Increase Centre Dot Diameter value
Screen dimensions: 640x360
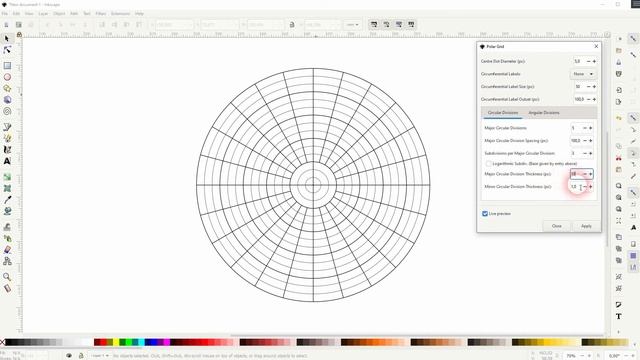[594, 61]
